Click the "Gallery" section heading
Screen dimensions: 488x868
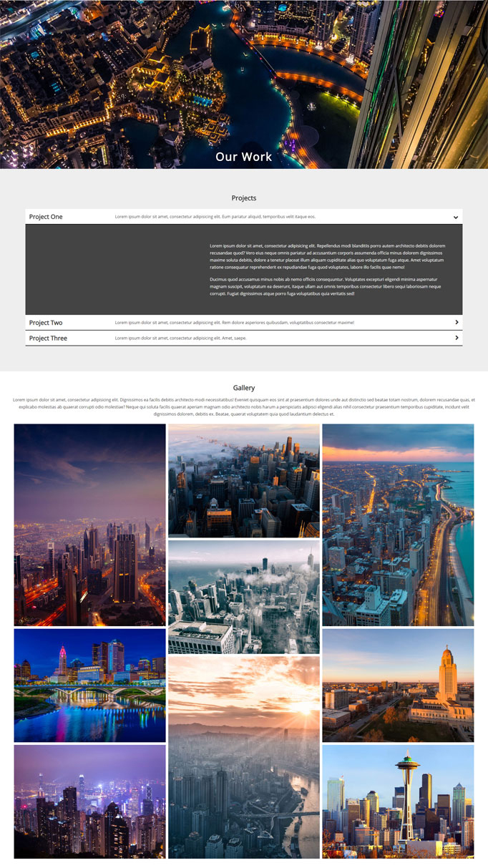244,388
